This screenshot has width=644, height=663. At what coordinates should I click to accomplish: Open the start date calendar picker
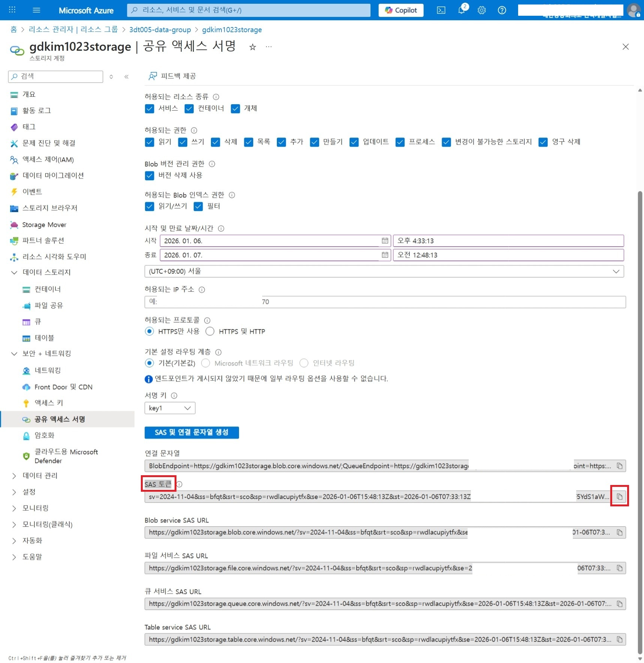coord(385,241)
